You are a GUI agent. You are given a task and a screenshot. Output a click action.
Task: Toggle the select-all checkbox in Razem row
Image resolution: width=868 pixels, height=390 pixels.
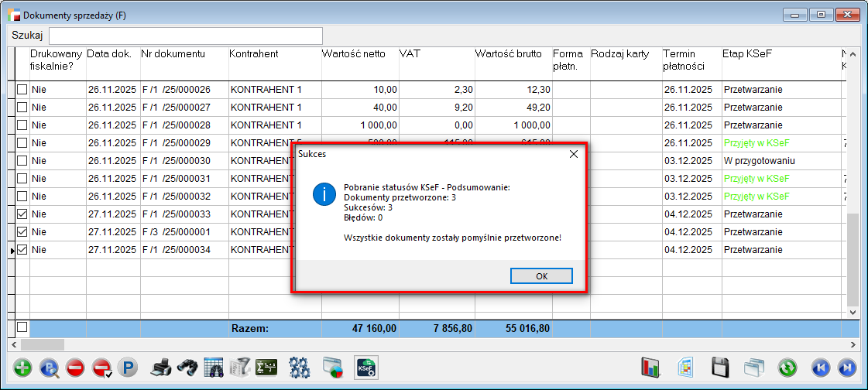(22, 327)
